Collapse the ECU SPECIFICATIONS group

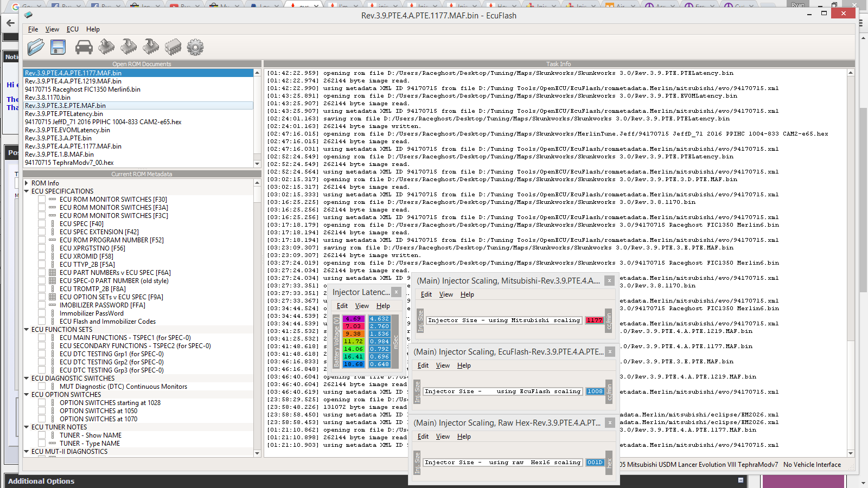pos(27,191)
